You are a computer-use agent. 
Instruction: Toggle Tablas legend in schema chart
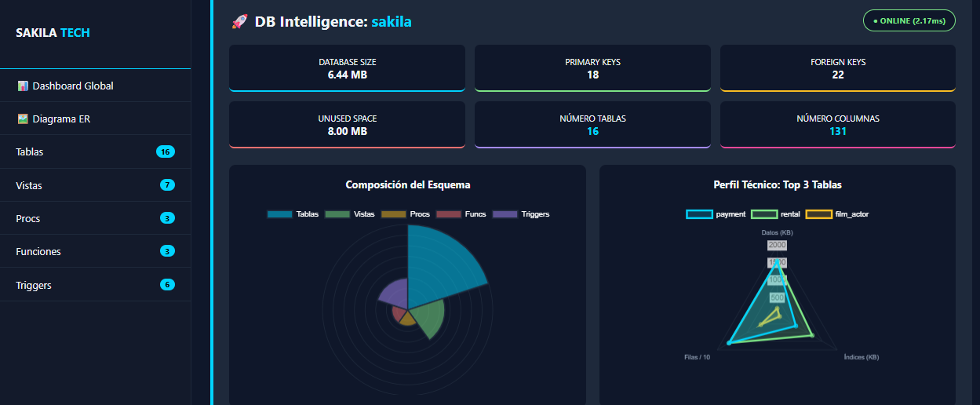[293, 214]
